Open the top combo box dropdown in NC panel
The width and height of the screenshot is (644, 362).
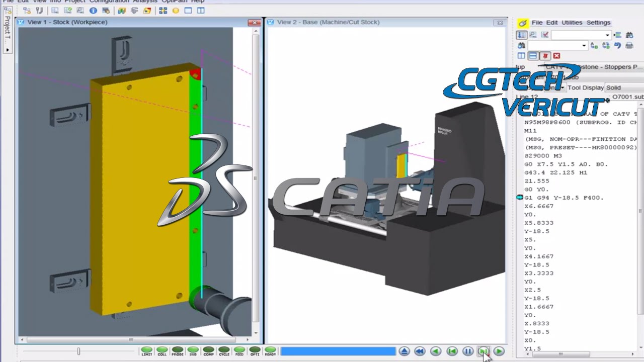[607, 35]
